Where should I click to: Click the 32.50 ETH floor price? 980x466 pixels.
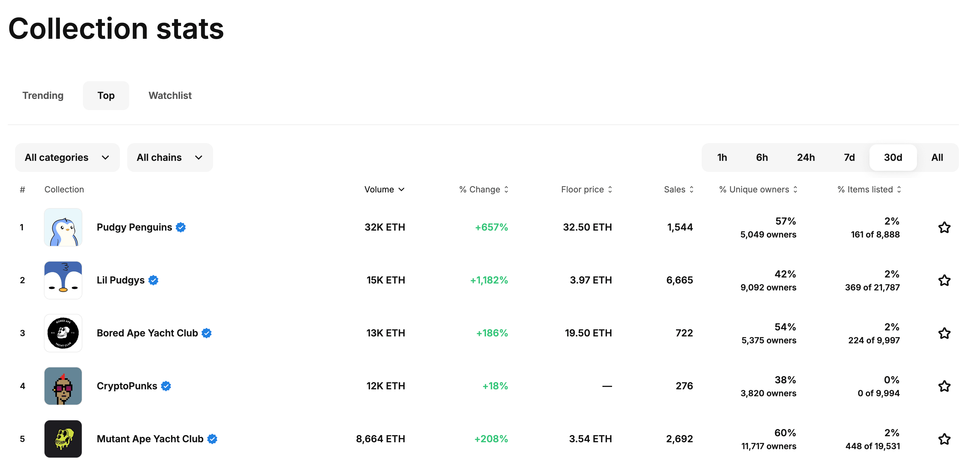(587, 227)
